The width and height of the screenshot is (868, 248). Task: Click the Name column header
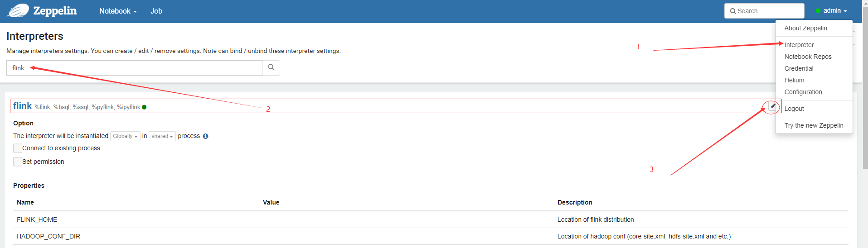(x=25, y=202)
